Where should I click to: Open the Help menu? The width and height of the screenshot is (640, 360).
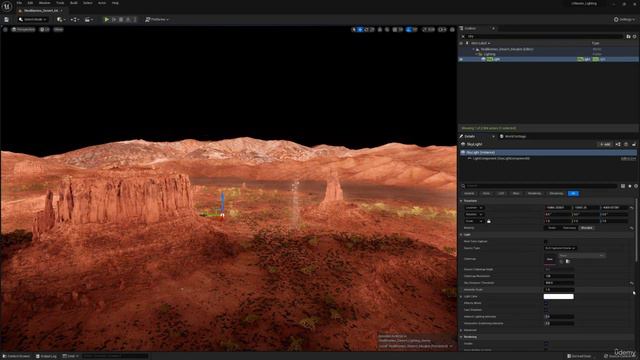(115, 3)
